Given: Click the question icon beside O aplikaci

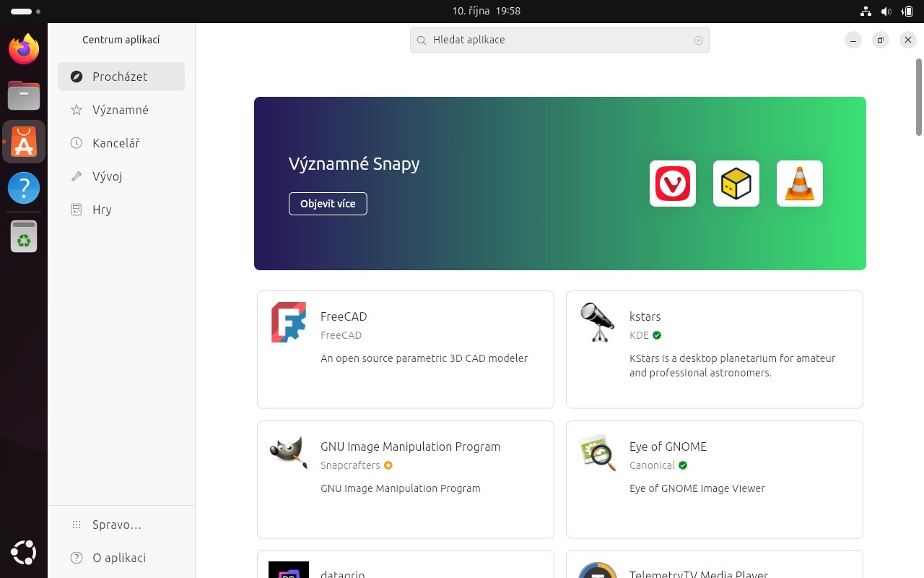Looking at the screenshot, I should [77, 558].
